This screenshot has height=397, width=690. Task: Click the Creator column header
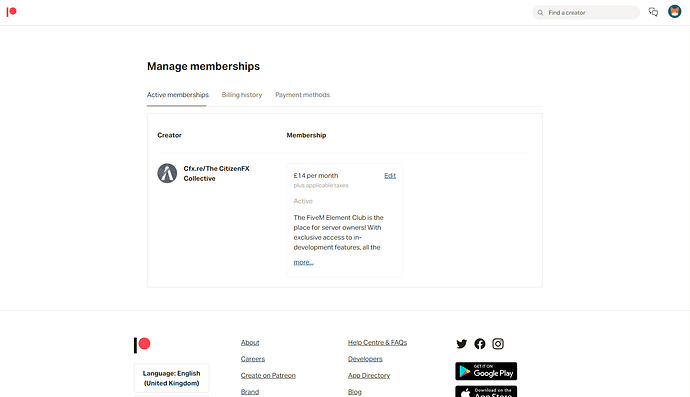(x=169, y=135)
